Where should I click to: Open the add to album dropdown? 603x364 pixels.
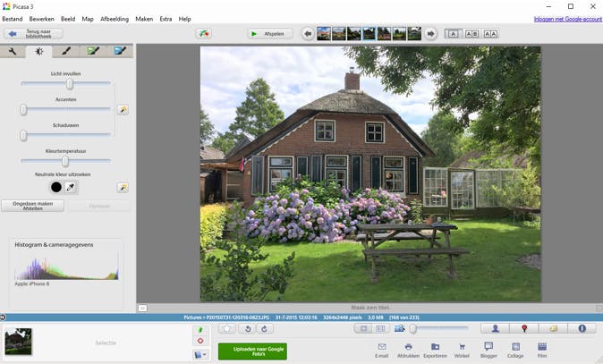click(x=200, y=354)
